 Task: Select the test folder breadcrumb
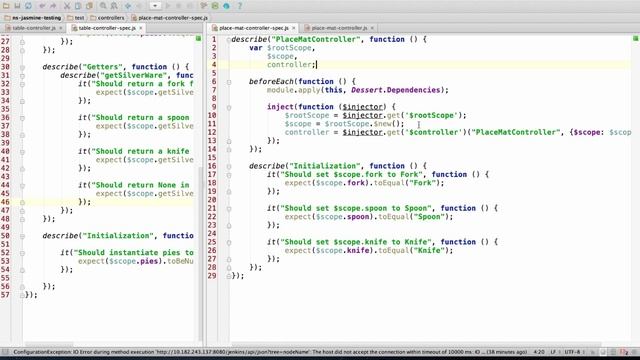coord(76,18)
